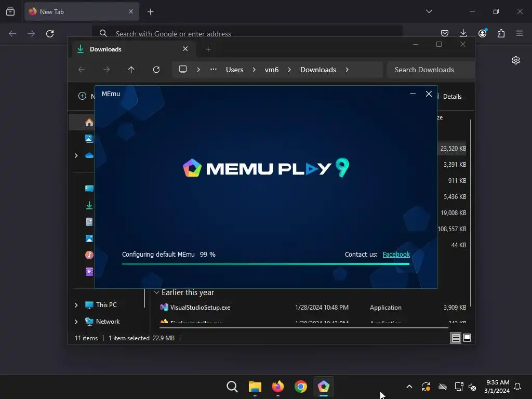This screenshot has width=532, height=399.
Task: Click the MEmu Play 9 logo
Action: pos(265,168)
